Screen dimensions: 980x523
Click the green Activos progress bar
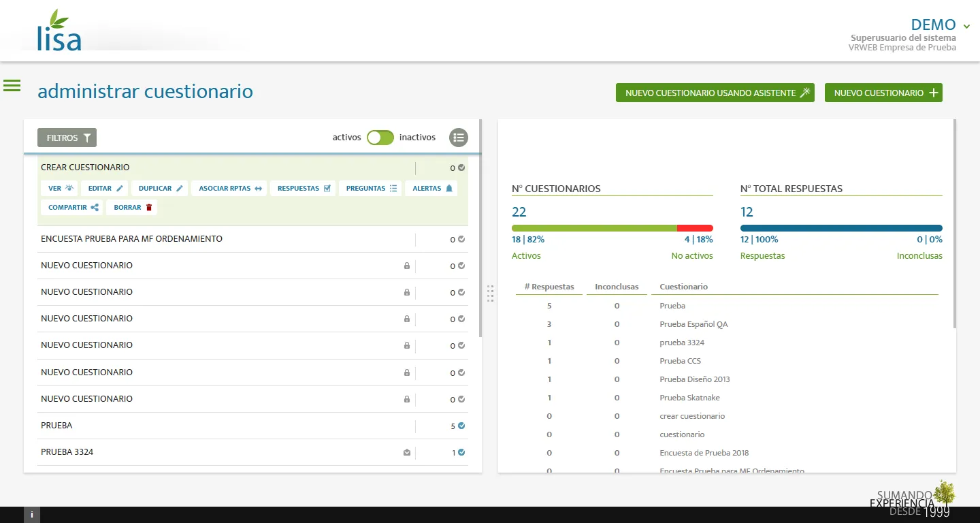(593, 228)
